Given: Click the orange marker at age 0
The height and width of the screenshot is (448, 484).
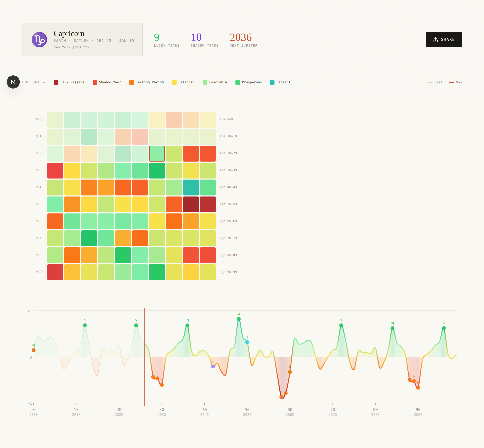Looking at the screenshot, I should [34, 350].
